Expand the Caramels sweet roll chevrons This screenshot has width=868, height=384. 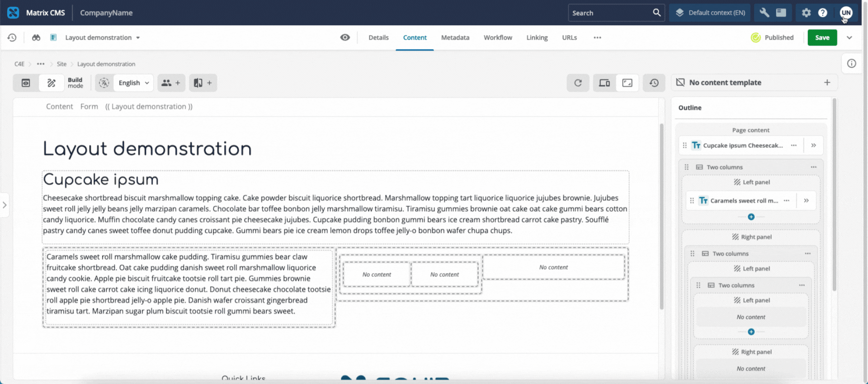point(806,200)
